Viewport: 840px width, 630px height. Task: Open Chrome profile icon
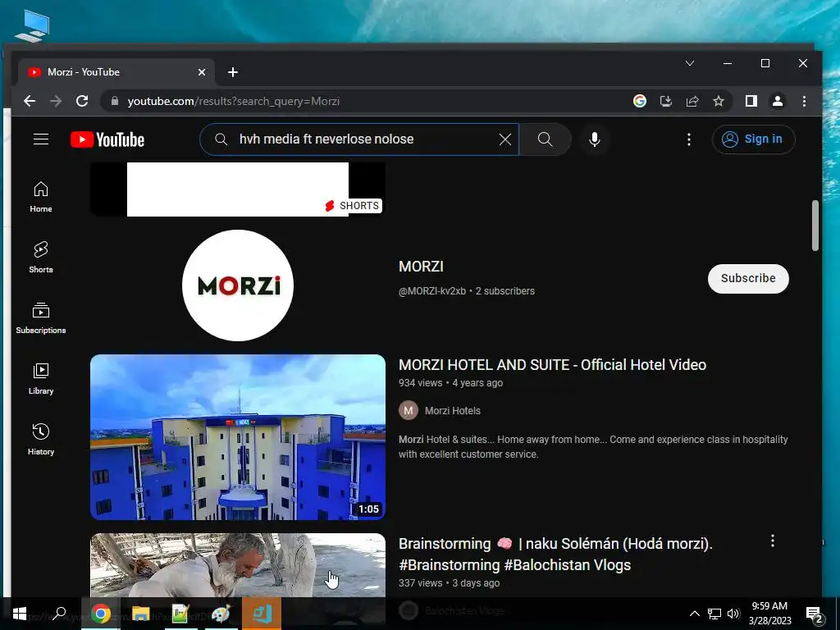[778, 101]
